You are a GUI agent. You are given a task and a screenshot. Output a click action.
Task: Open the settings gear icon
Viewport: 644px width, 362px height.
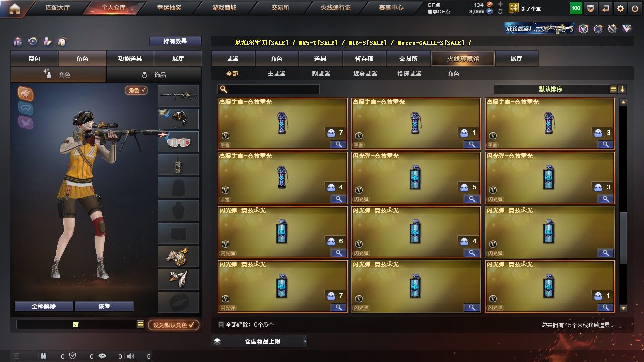point(620,8)
